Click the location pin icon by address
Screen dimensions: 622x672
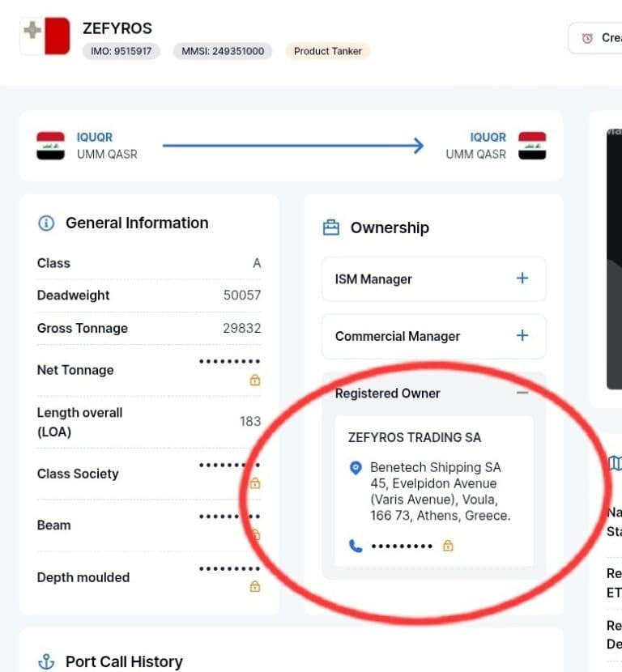click(355, 468)
